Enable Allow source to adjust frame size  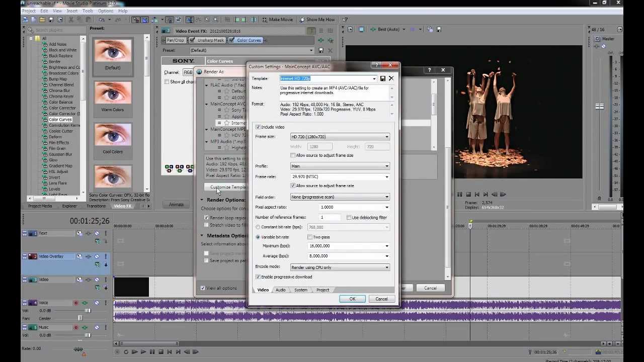[x=293, y=155]
